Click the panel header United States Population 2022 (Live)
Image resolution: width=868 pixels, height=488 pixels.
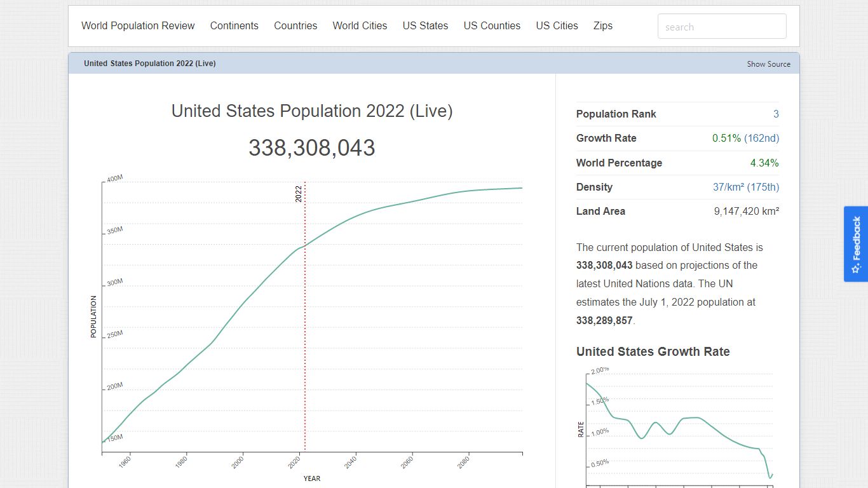pos(150,64)
